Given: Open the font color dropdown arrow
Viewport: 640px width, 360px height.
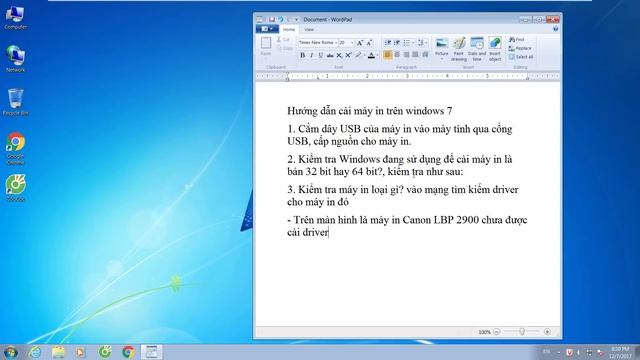Looking at the screenshot, I should 377,55.
